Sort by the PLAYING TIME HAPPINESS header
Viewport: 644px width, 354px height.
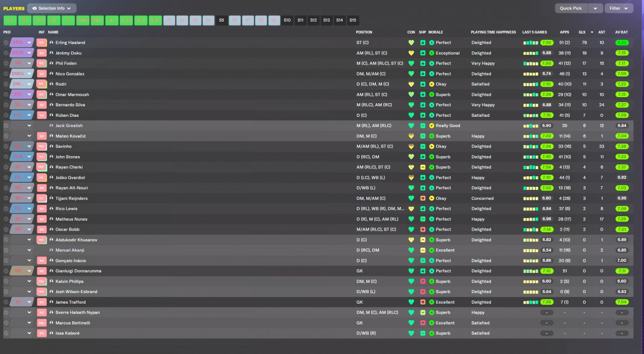click(x=493, y=32)
